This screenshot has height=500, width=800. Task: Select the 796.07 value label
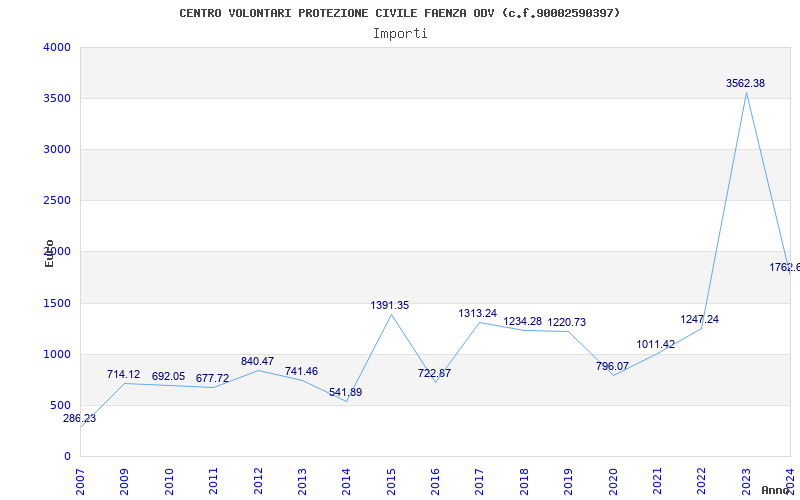[612, 366]
